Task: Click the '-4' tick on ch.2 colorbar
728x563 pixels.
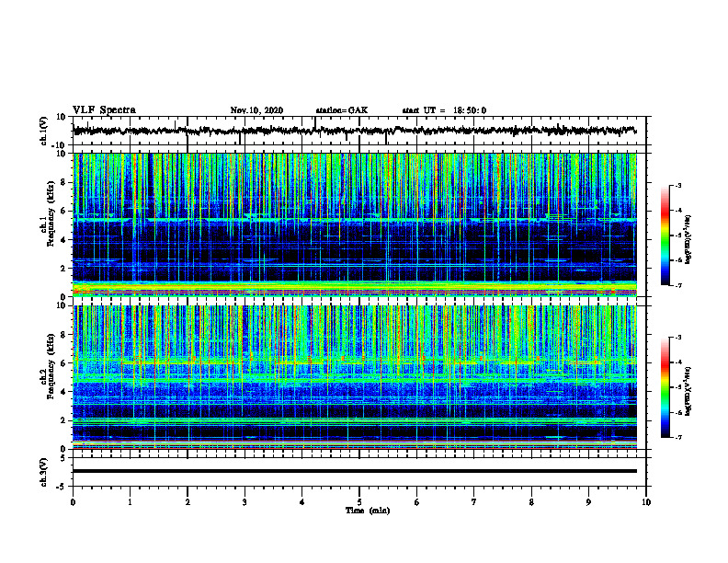Action: coord(678,362)
